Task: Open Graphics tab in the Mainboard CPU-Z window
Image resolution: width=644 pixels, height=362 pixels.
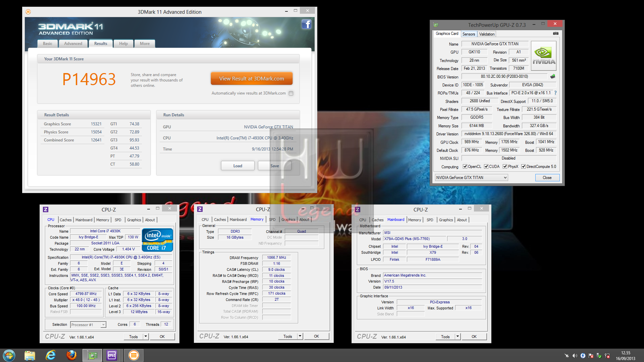Action: [446, 220]
